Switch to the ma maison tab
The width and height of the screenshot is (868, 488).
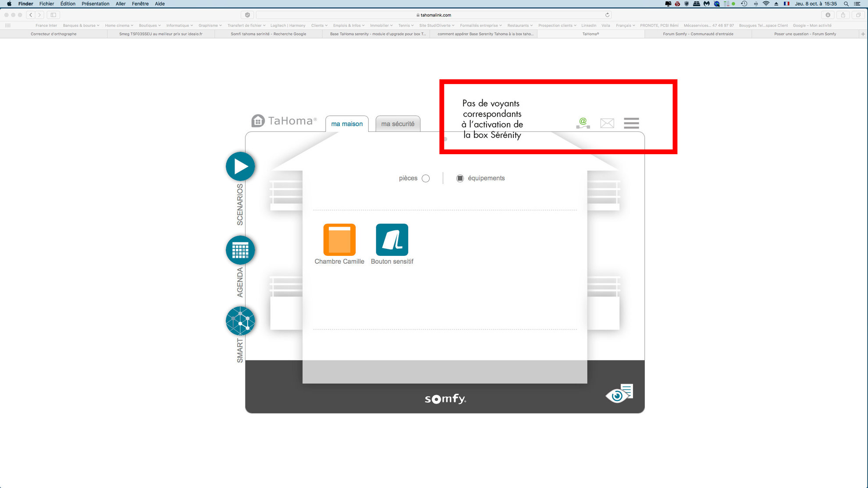click(x=347, y=124)
